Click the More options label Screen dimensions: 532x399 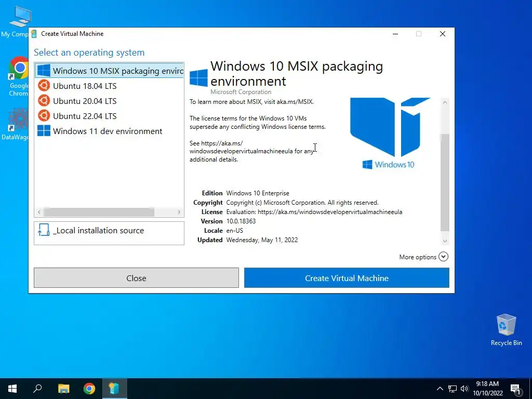(418, 257)
